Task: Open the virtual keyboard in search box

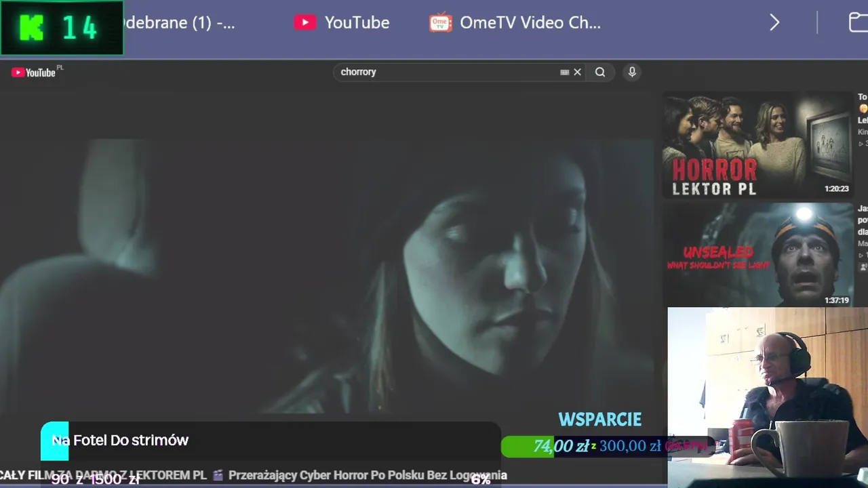Action: click(x=565, y=72)
